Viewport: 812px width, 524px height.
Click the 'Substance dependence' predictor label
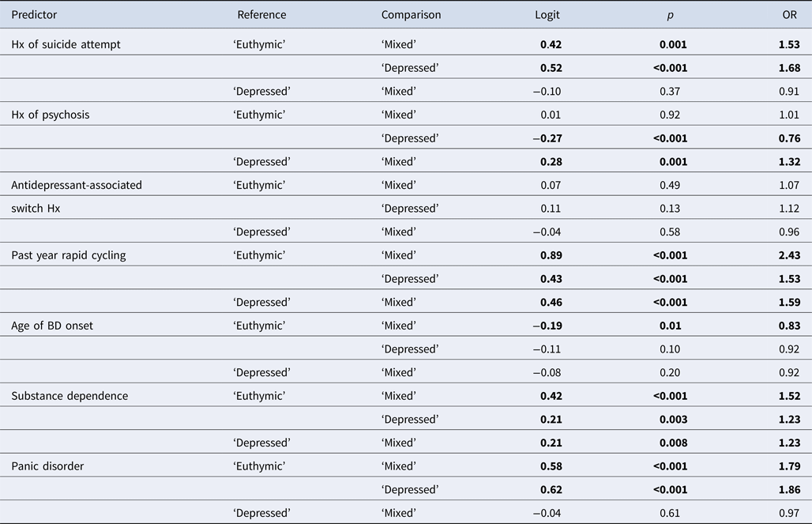(70, 396)
